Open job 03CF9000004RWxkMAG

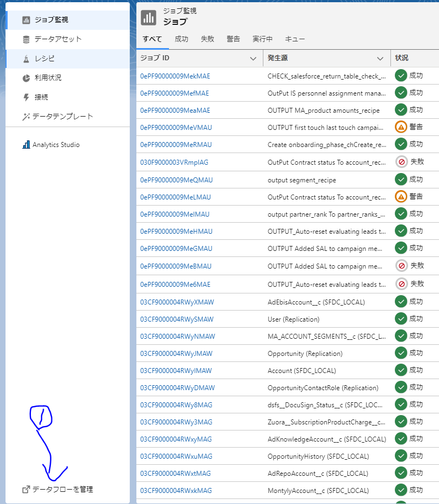[x=176, y=491]
